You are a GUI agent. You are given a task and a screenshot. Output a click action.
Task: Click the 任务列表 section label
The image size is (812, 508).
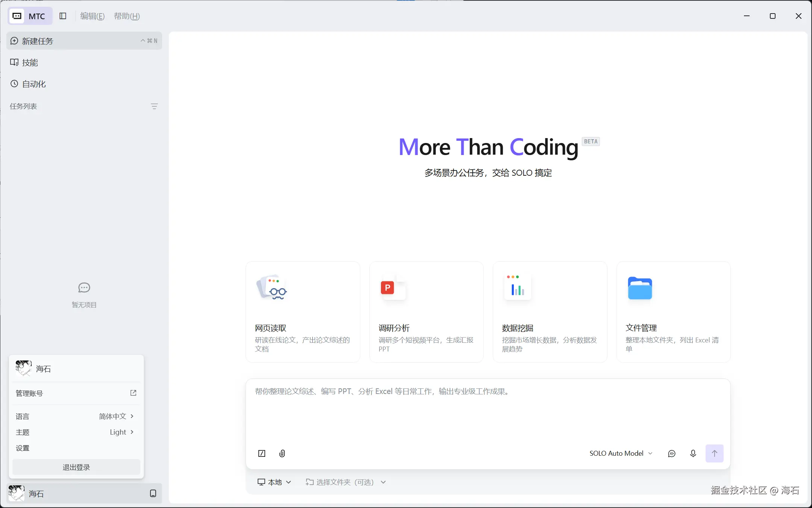pos(23,106)
